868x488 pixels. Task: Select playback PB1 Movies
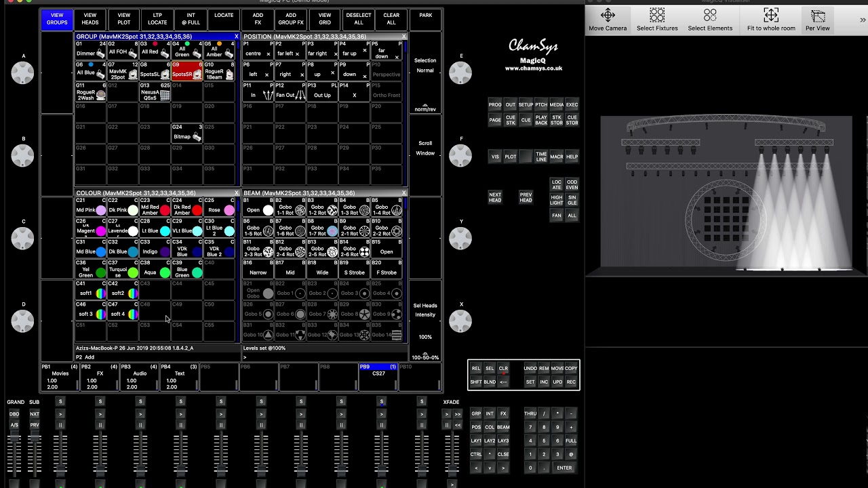pyautogui.click(x=60, y=377)
